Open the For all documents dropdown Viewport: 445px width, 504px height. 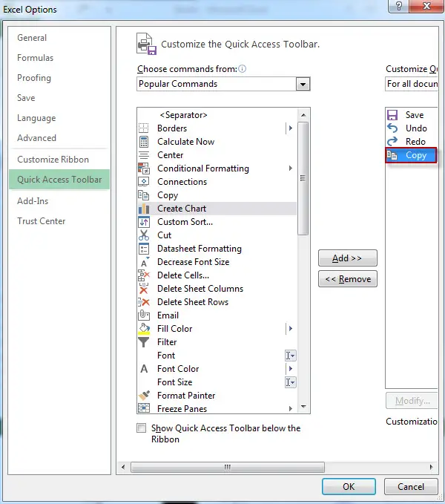(x=412, y=84)
